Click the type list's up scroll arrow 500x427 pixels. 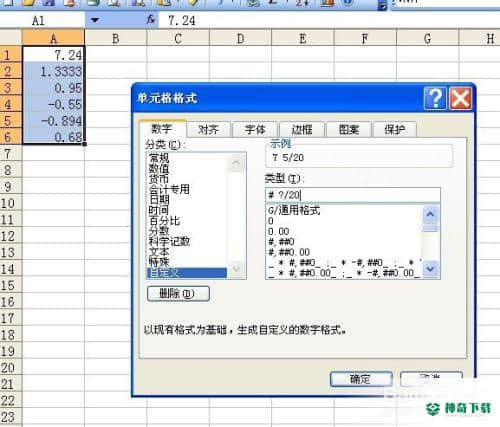coord(430,214)
